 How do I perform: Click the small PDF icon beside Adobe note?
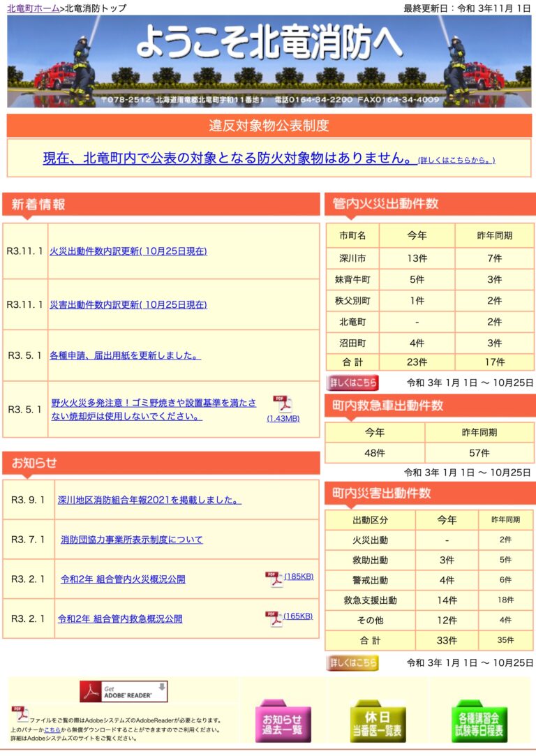tap(19, 713)
